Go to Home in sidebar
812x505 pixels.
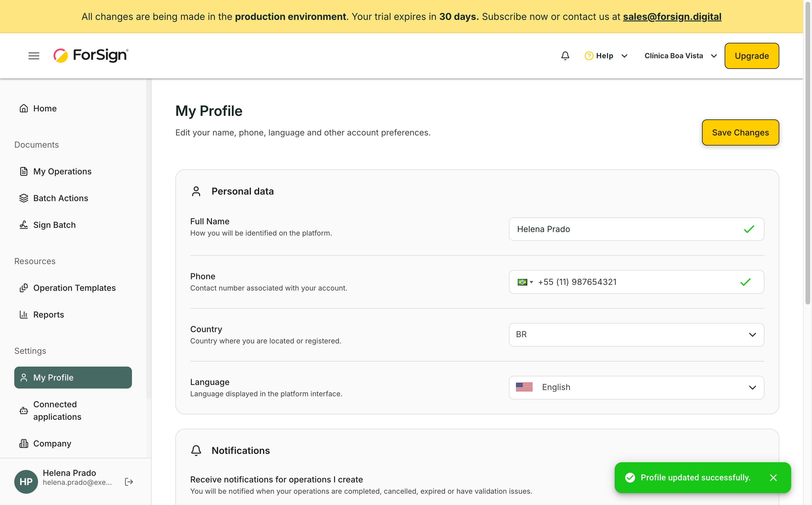(x=73, y=108)
